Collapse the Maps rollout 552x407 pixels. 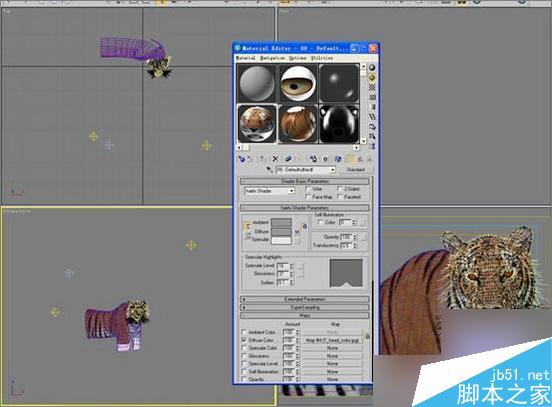pos(305,316)
